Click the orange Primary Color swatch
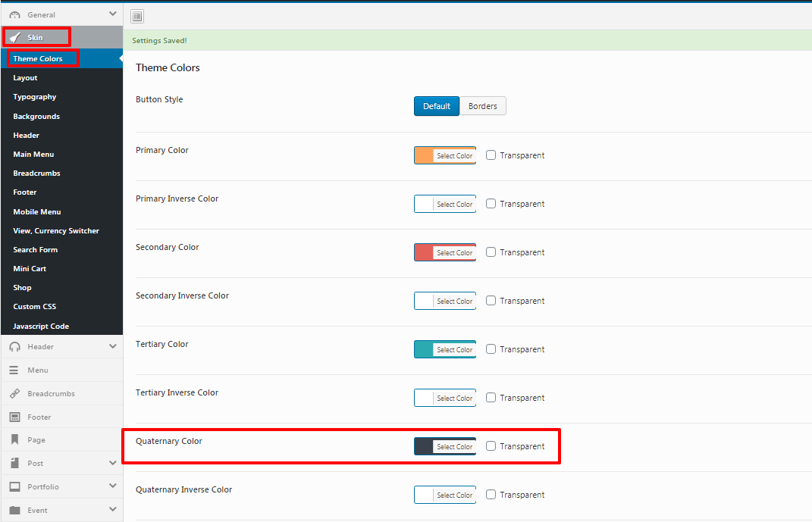The image size is (812, 522). click(424, 155)
